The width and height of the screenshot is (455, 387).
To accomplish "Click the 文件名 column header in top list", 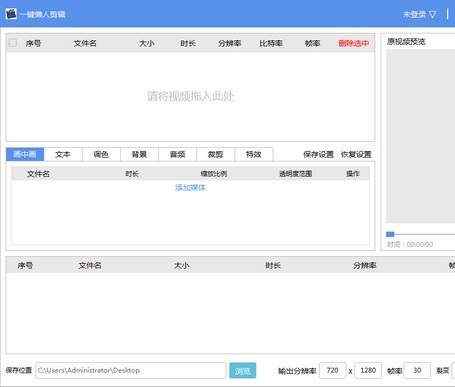I will (85, 43).
